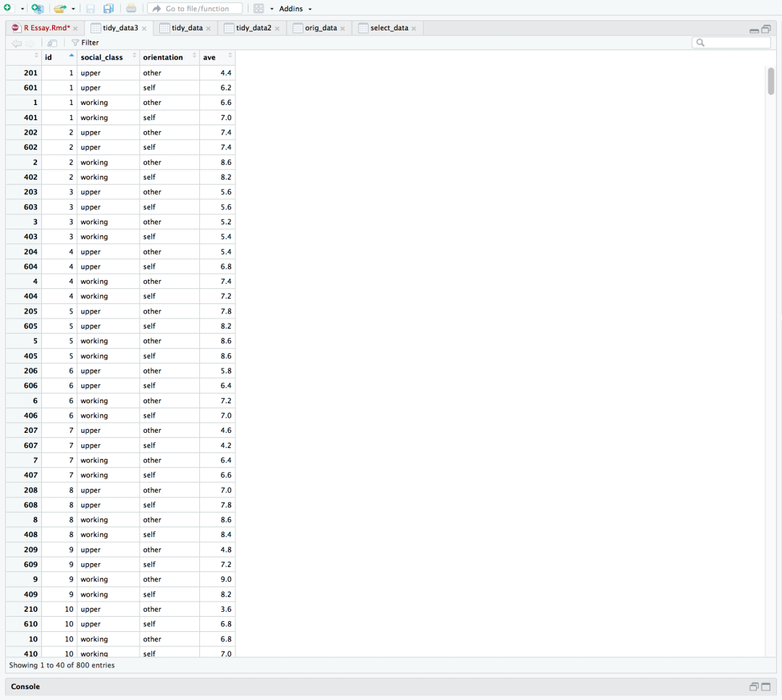782x700 pixels.
Task: Close the select_data tab
Action: coord(414,28)
